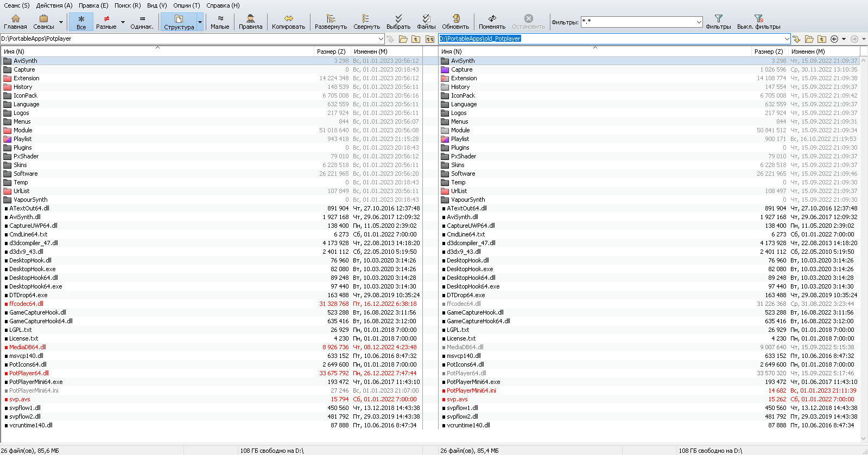Click right pane browse folder icon
Image resolution: width=868 pixels, height=455 pixels.
809,39
